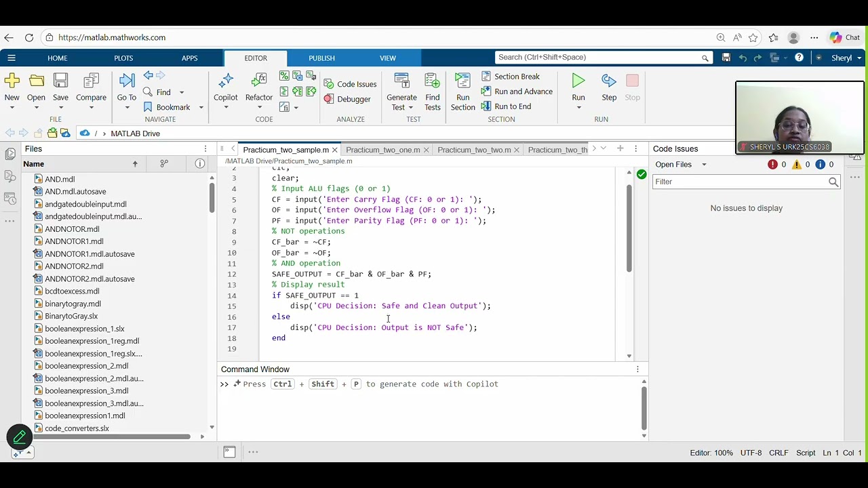Click the Save floppy disk icon
Screen dimensions: 868x488
[x=60, y=81]
